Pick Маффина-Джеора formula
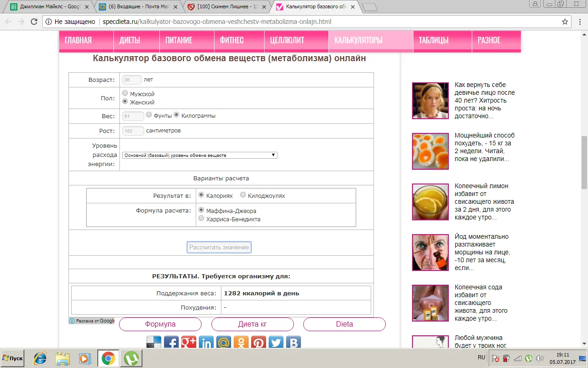588x368 pixels. (x=201, y=210)
